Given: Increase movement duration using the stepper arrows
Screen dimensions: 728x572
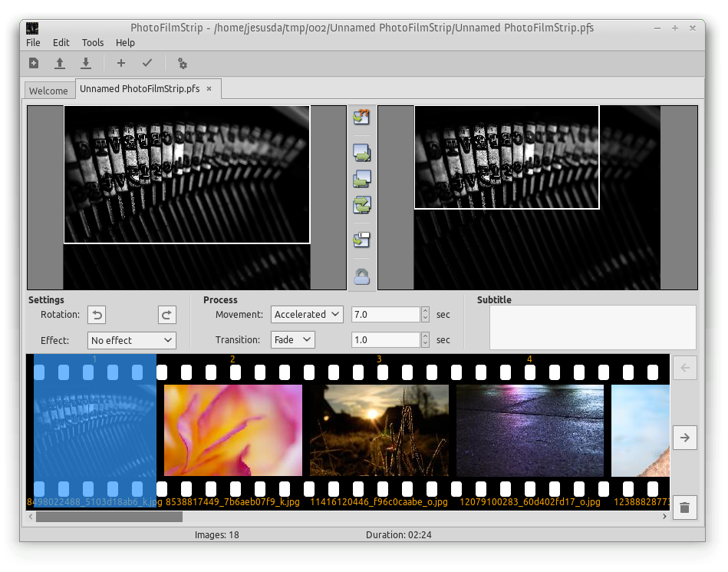Looking at the screenshot, I should 424,309.
